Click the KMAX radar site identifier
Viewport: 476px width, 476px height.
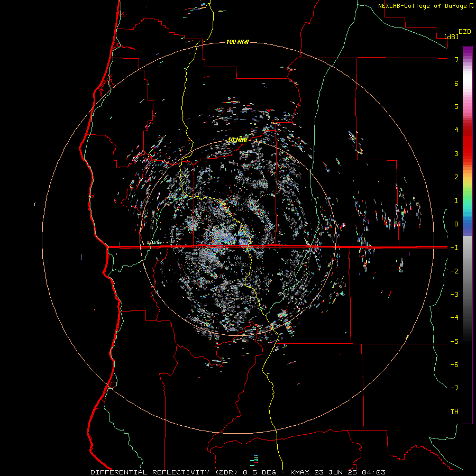coord(300,472)
